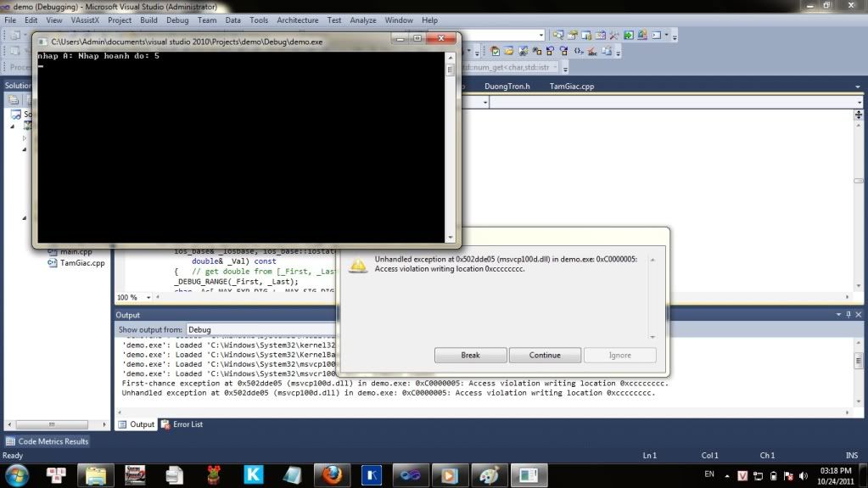868x488 pixels.
Task: Open the VAssistX menu
Action: tap(85, 20)
